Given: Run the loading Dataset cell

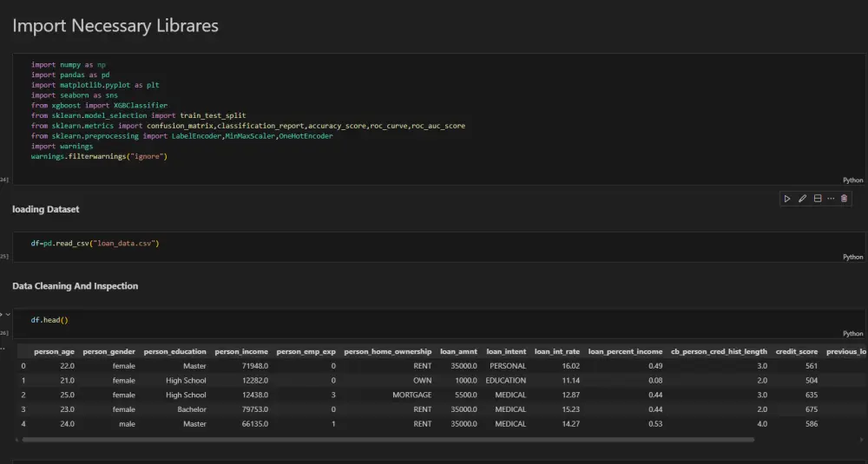Looking at the screenshot, I should (x=787, y=199).
